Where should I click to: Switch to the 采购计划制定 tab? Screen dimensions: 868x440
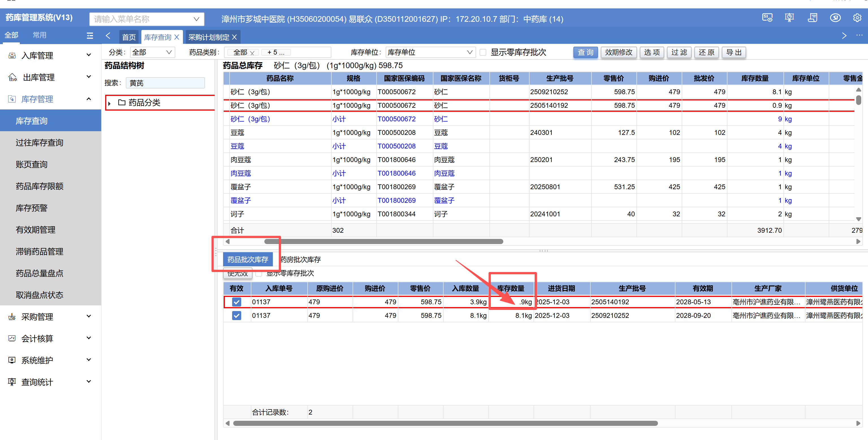pyautogui.click(x=208, y=37)
